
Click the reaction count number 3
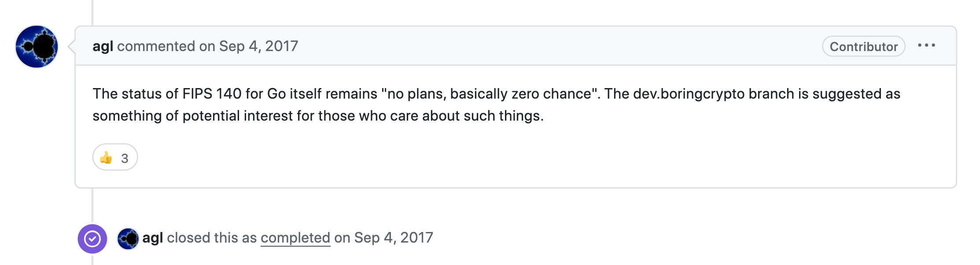125,158
